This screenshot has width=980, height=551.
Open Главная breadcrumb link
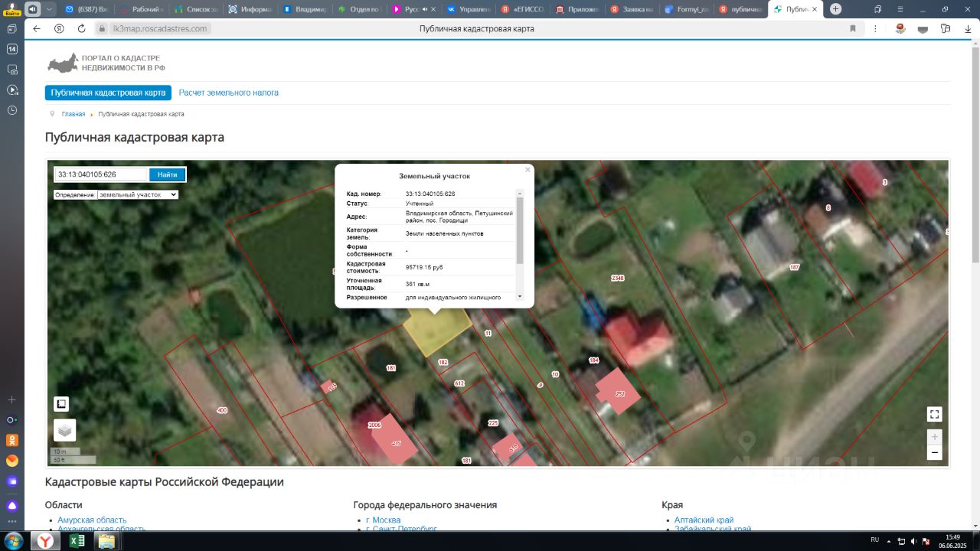click(x=73, y=114)
